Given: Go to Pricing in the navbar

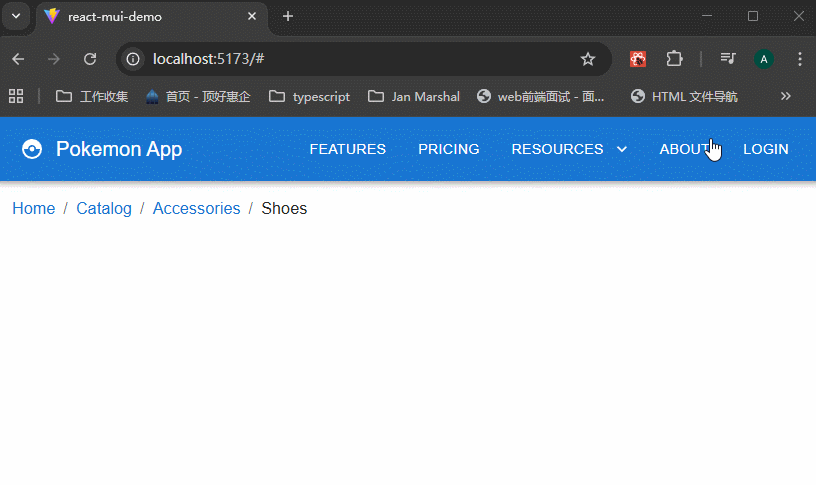Looking at the screenshot, I should click(x=448, y=149).
